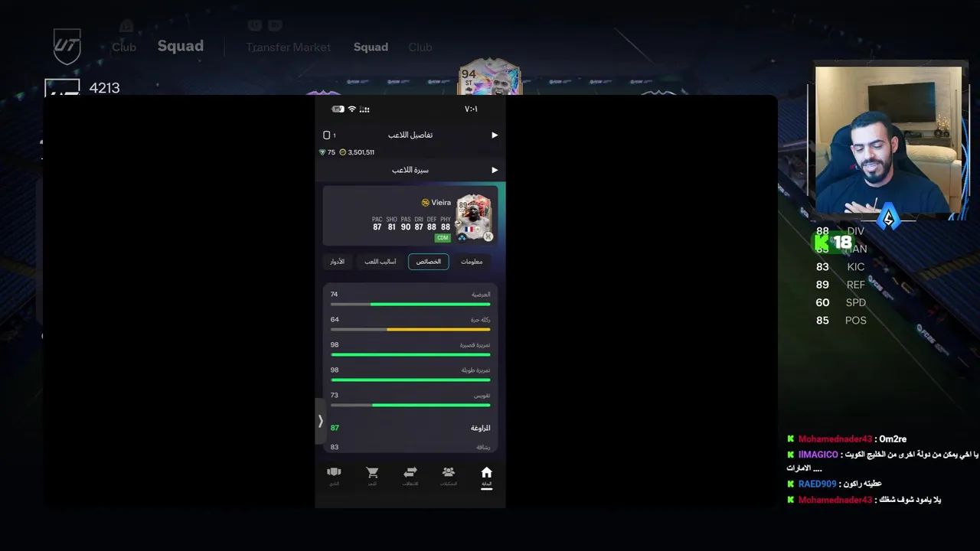
Task: Click the phone Wi-Fi status icon
Action: point(352,109)
